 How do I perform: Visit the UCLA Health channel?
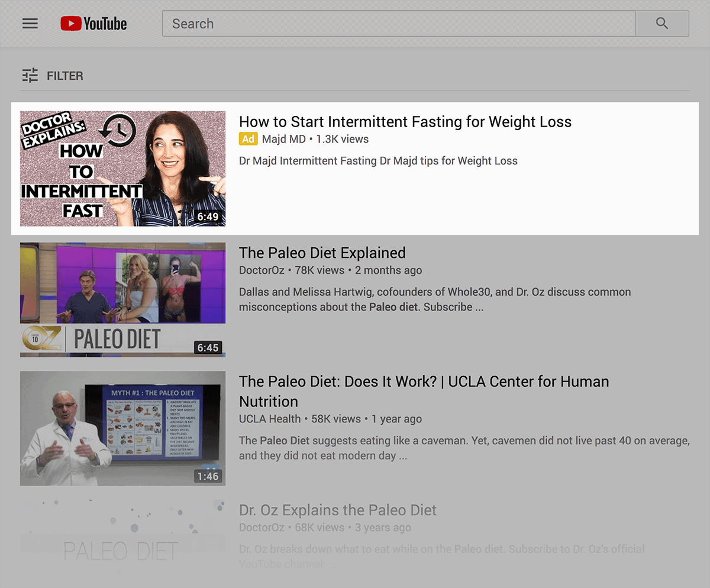click(270, 419)
